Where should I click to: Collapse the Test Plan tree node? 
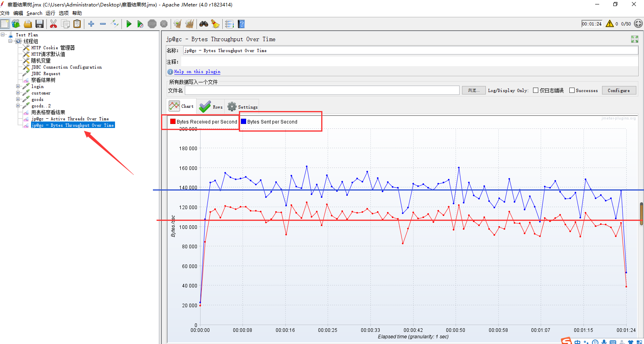[x=3, y=35]
